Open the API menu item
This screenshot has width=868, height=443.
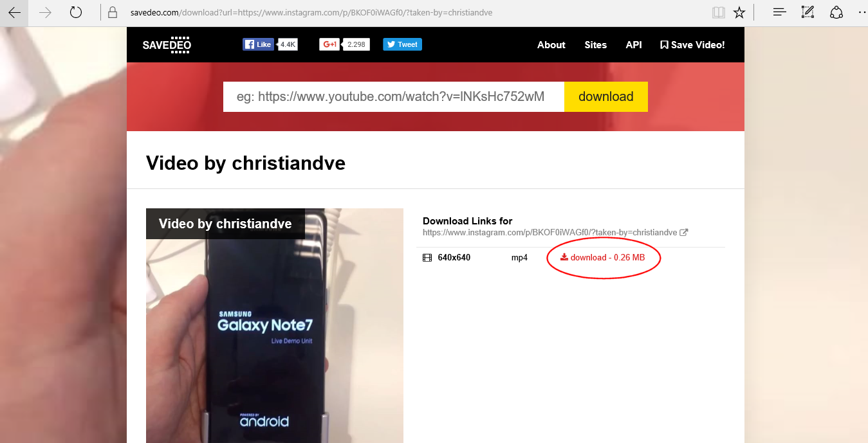[634, 45]
